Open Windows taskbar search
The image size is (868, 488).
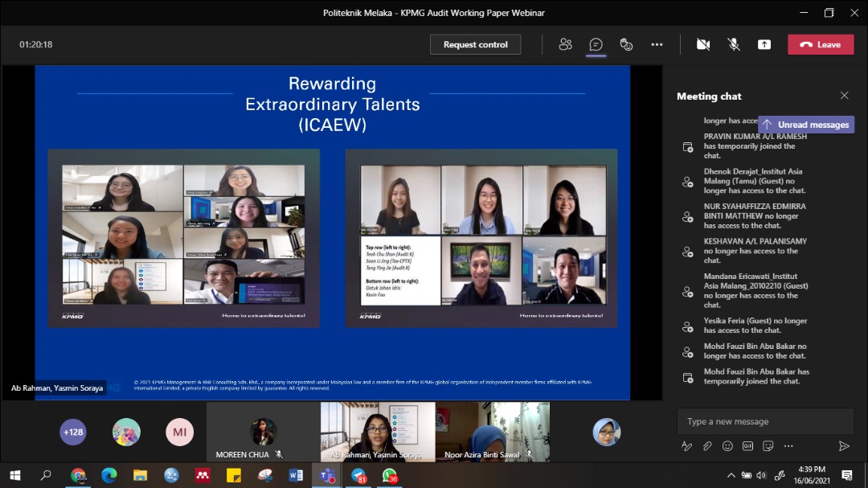pyautogui.click(x=46, y=475)
